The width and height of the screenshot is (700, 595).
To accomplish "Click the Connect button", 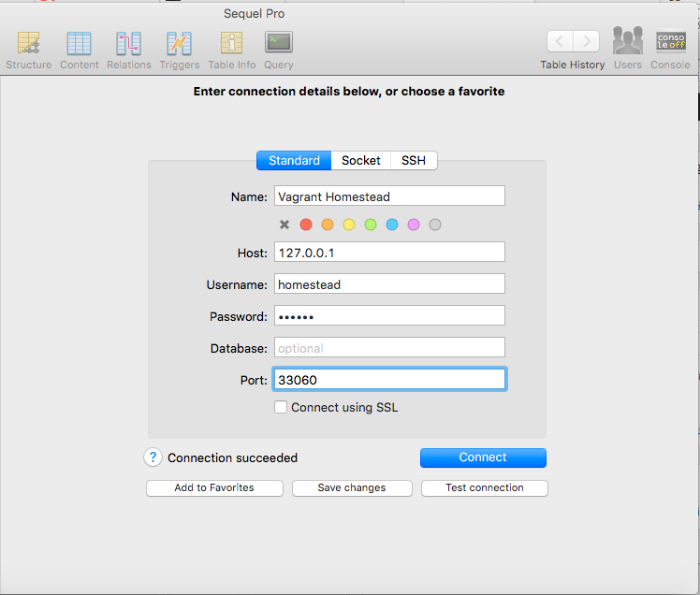I will coord(483,457).
